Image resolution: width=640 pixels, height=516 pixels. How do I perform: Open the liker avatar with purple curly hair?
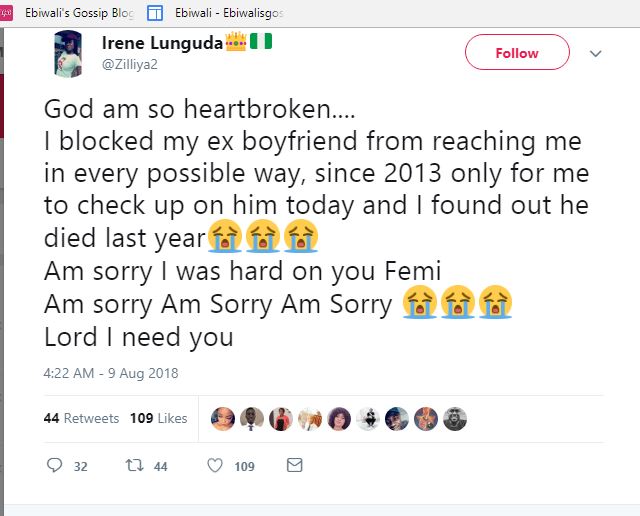click(x=339, y=418)
